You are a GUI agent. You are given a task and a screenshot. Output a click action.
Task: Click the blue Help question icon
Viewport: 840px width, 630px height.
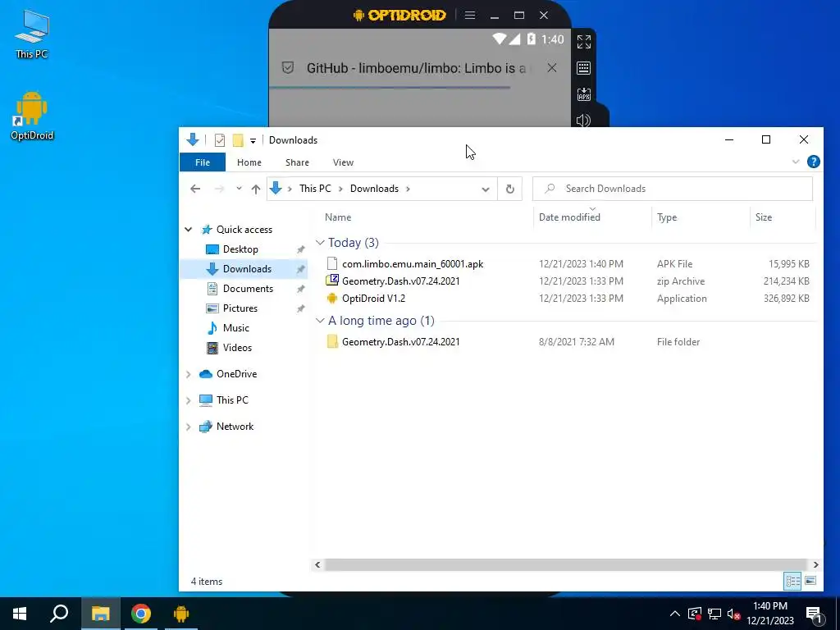tap(813, 162)
